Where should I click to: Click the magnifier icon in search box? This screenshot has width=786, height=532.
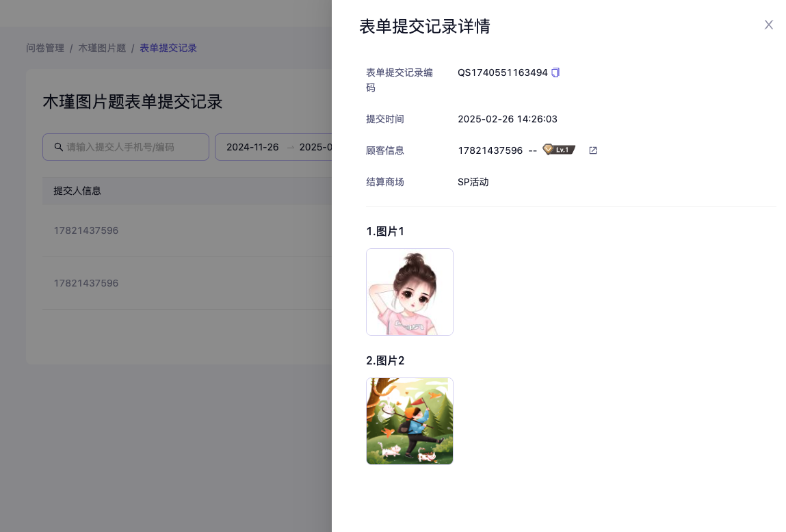(x=59, y=147)
